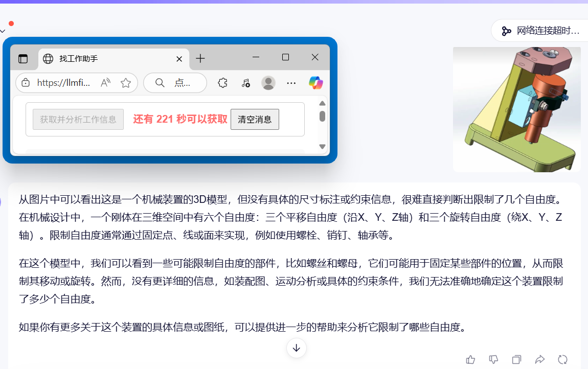588x369 pixels.
Task: Close the 找工作助手 tab
Action: pyautogui.click(x=179, y=59)
